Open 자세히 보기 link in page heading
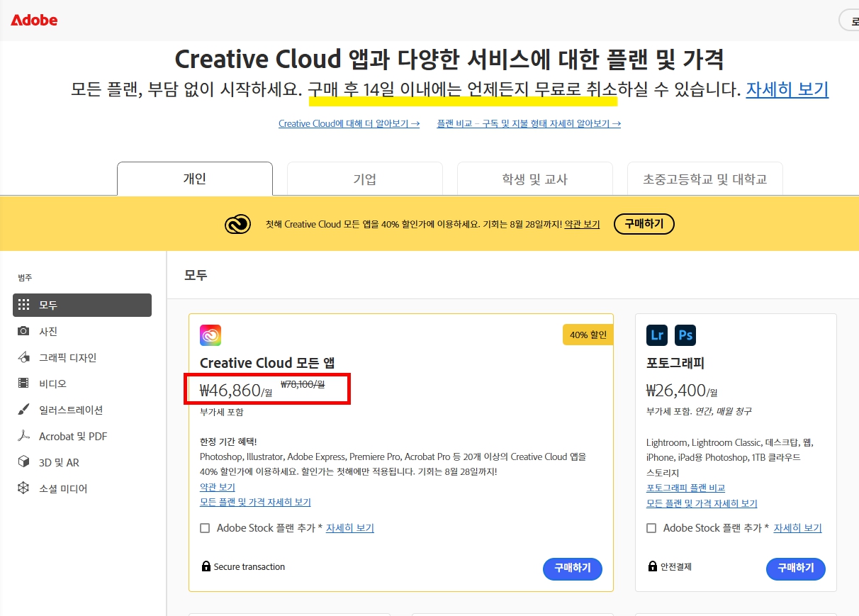859x616 pixels. 787,89
